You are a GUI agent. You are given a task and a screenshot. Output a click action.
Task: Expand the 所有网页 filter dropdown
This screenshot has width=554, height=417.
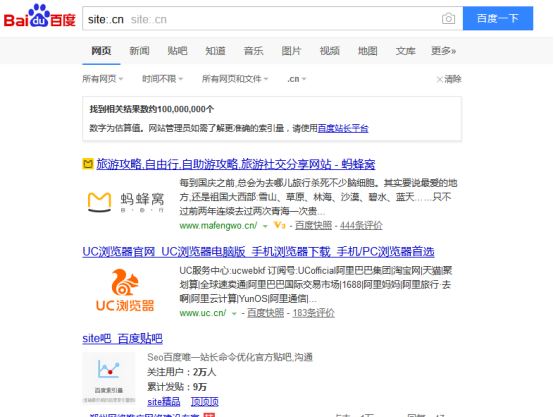[102, 79]
